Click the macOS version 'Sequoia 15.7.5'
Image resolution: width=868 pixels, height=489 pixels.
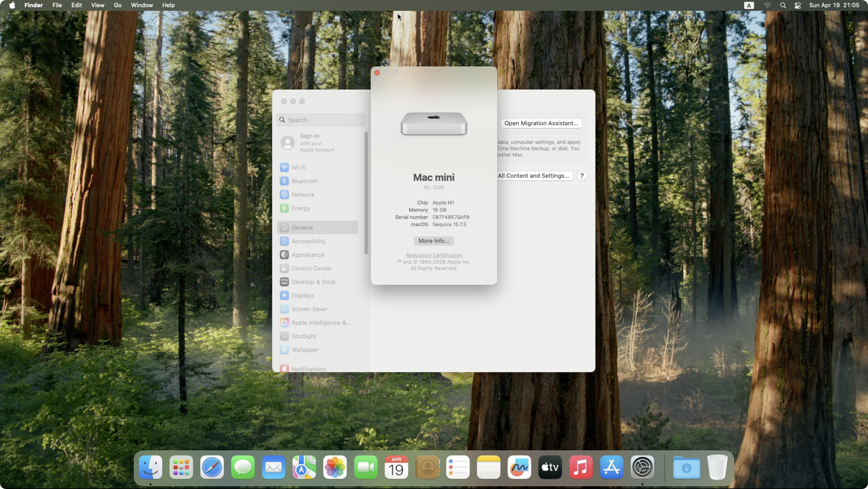click(x=449, y=224)
